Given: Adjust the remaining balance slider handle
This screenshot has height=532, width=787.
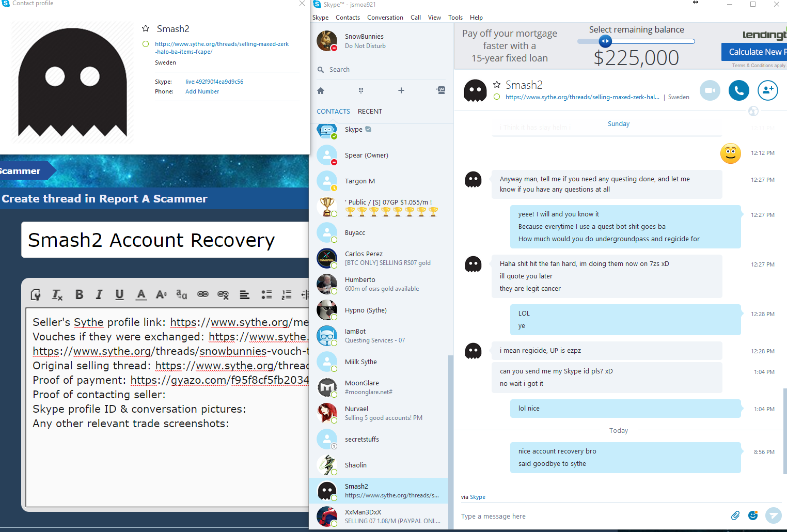Looking at the screenshot, I should point(605,41).
